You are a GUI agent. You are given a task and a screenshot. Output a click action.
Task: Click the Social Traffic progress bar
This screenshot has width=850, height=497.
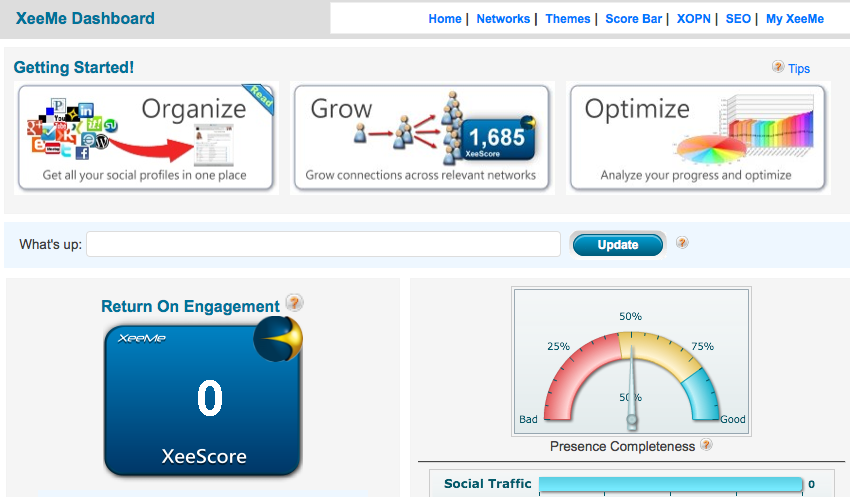pyautogui.click(x=671, y=484)
